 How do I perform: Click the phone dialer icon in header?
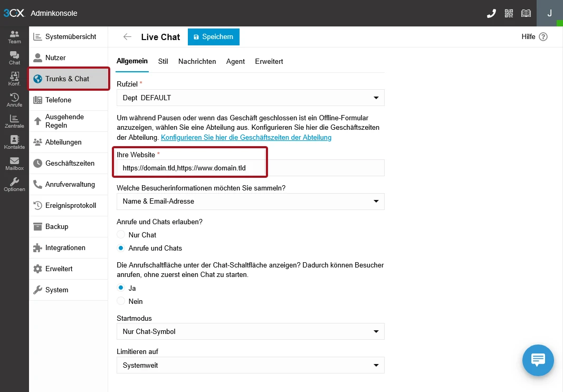pyautogui.click(x=491, y=13)
